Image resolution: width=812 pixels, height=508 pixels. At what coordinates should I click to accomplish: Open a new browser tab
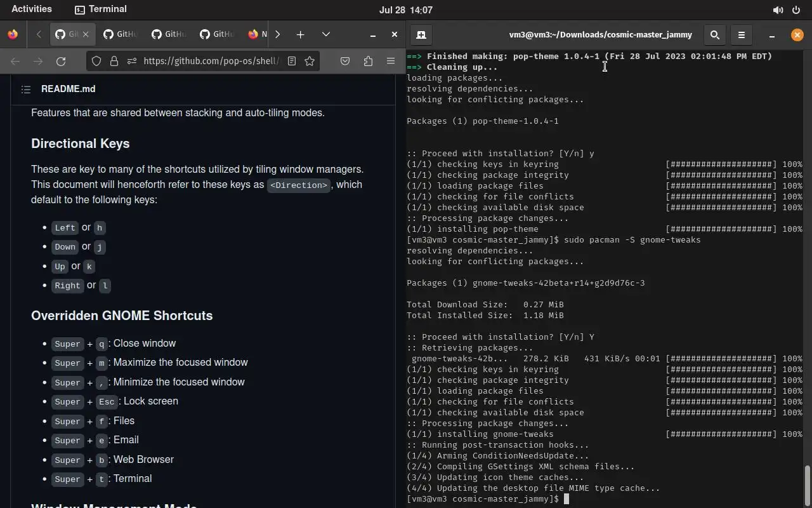pos(300,34)
